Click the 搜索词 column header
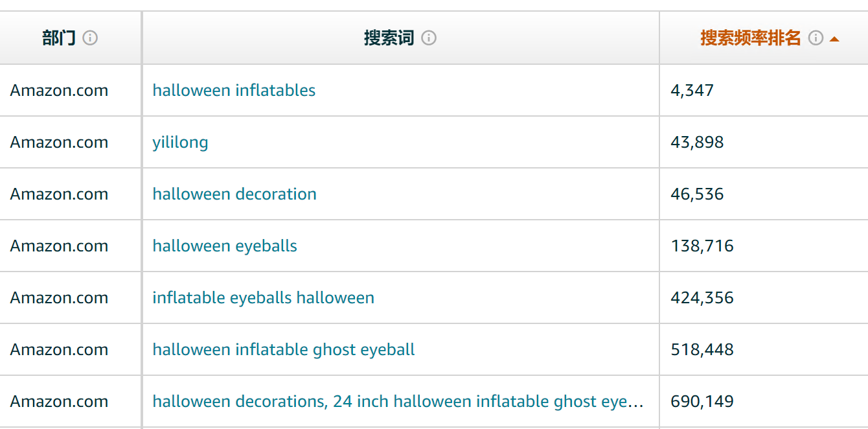This screenshot has height=429, width=868. click(389, 38)
